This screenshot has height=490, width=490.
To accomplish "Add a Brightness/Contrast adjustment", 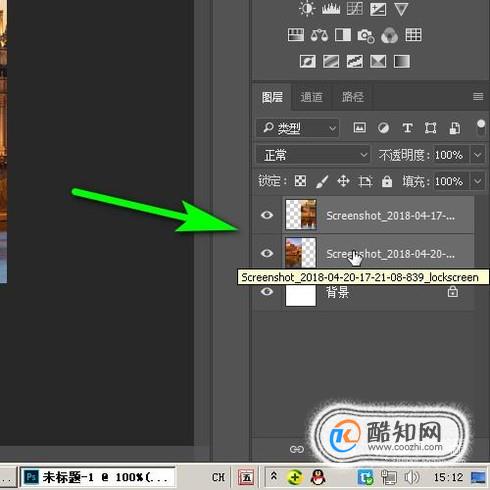I will tap(307, 9).
